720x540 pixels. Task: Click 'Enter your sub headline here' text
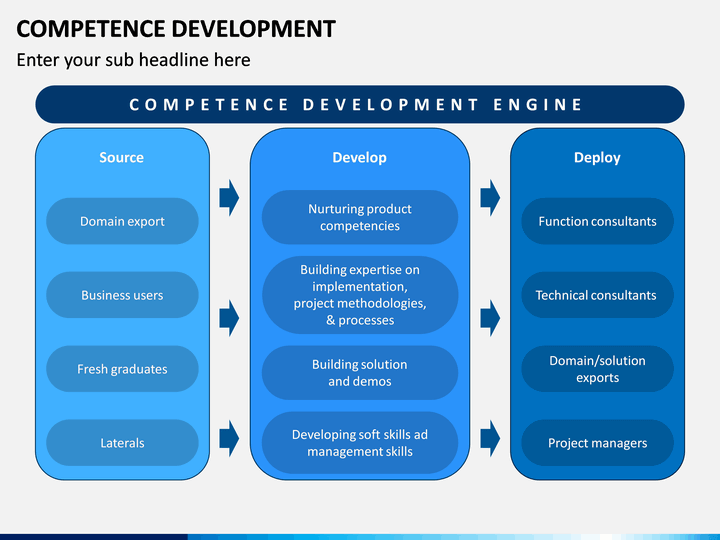click(134, 60)
